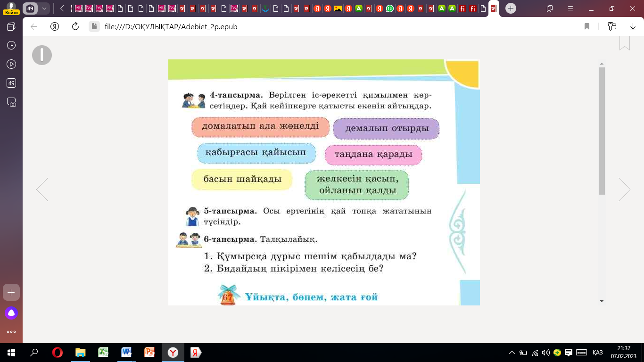The height and width of the screenshot is (362, 644).
Task: Click the phrase желкесін қасып, ойланып қалды
Action: click(x=357, y=185)
